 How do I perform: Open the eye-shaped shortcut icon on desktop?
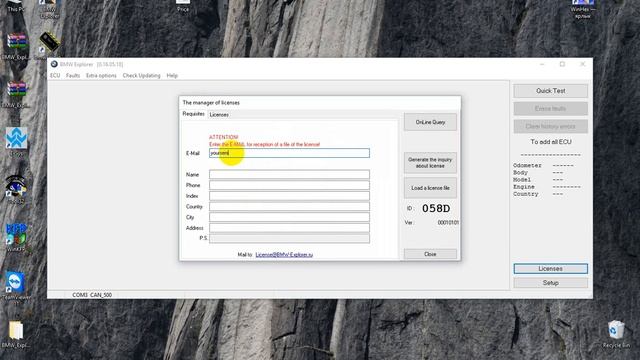(16, 186)
